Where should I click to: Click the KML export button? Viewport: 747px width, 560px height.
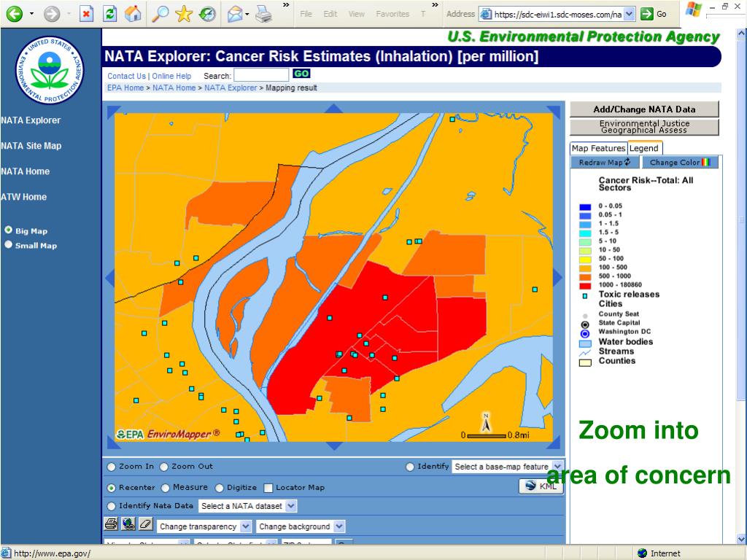coord(541,486)
